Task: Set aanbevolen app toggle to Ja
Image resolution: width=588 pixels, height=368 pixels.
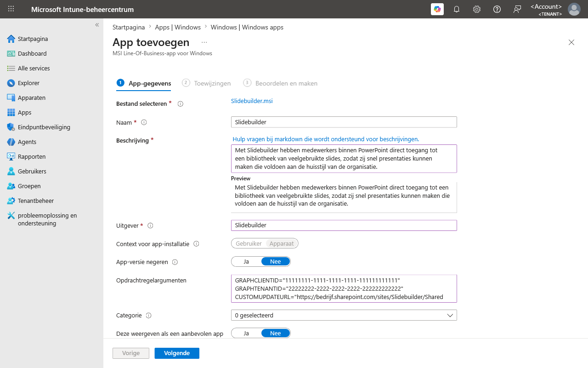Action: coord(246,333)
